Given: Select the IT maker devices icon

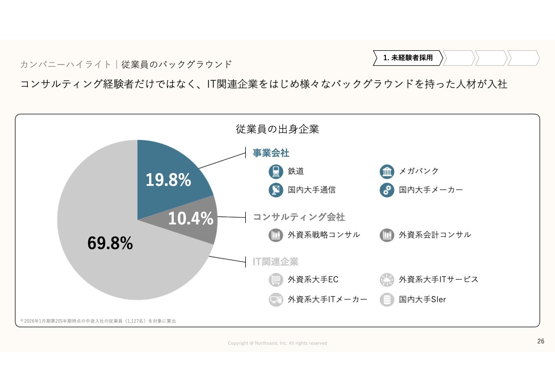Looking at the screenshot, I should pyautogui.click(x=276, y=299).
